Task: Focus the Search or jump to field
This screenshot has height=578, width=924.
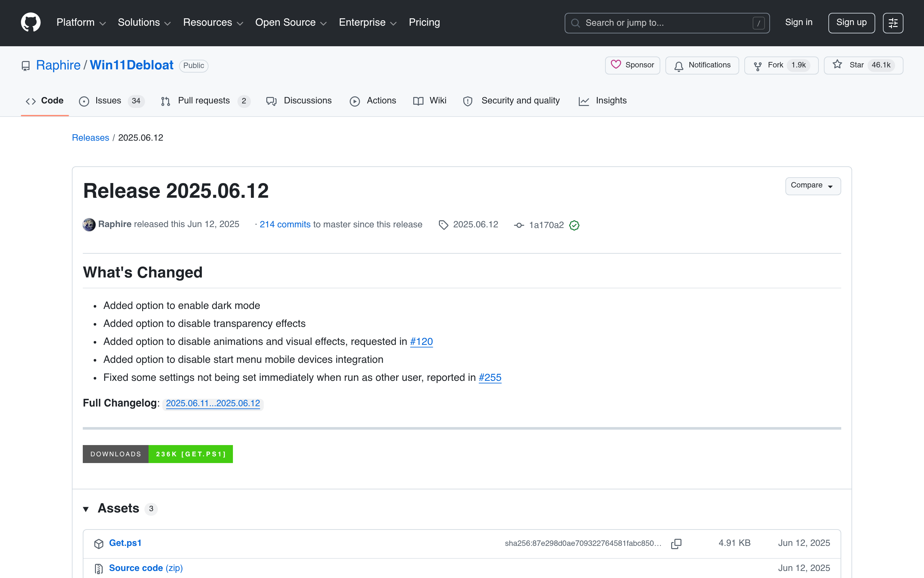Action: [667, 23]
